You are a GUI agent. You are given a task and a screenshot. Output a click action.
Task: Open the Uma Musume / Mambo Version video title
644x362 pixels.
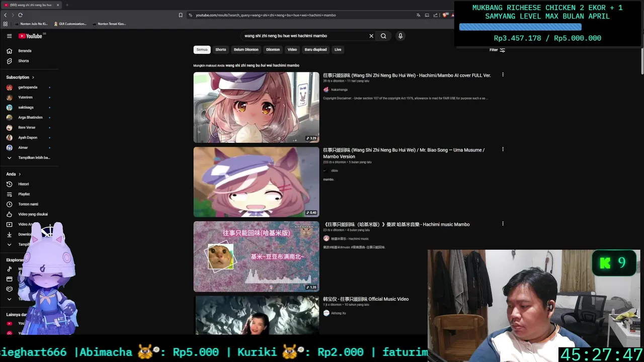404,153
